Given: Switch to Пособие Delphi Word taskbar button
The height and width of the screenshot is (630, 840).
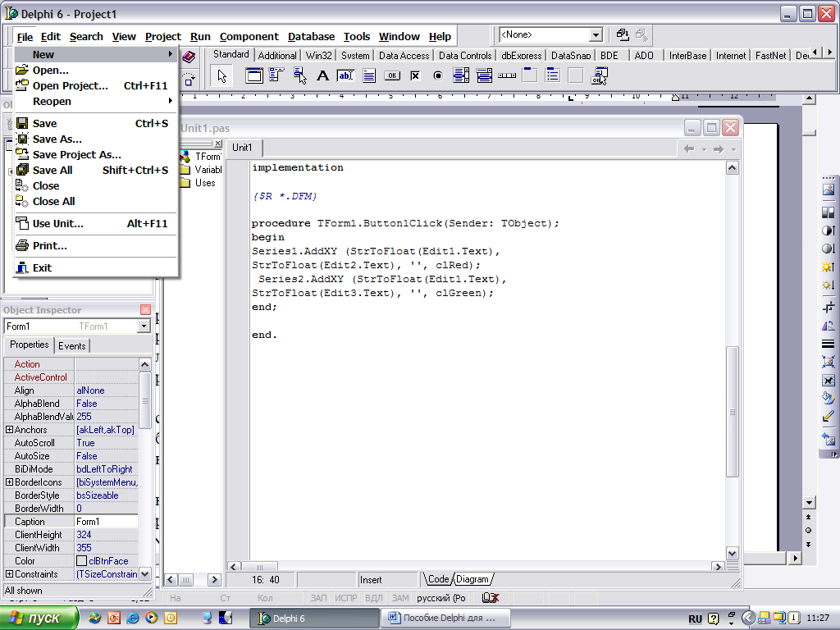Looking at the screenshot, I should [x=445, y=619].
